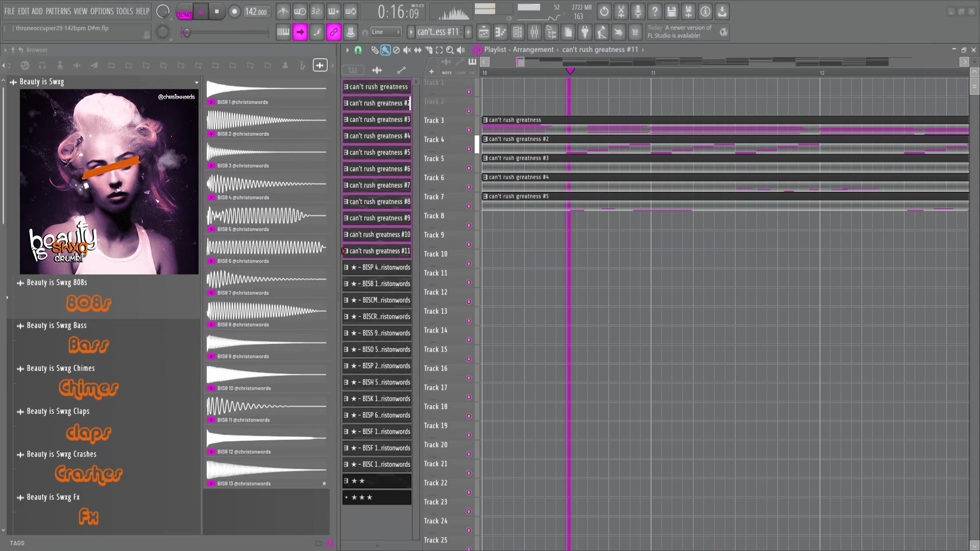Click the favorite star on BIS8 13 sample
The width and height of the screenshot is (980, 551).
(x=324, y=484)
